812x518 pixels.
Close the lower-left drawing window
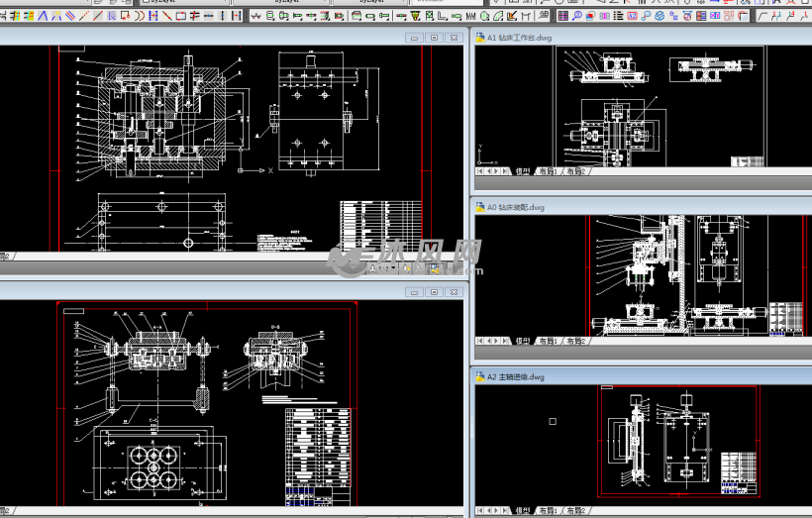coord(454,292)
